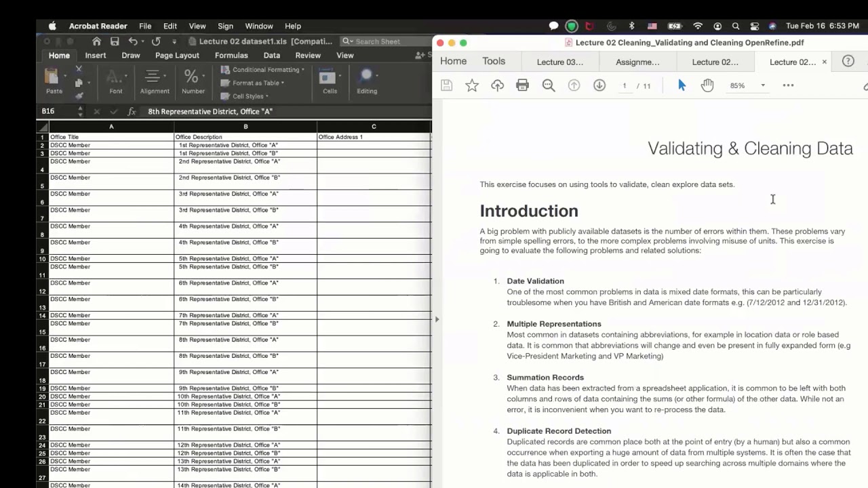Expand the Format as Table menu
Viewport: 868px width, 488px height.
click(x=253, y=83)
